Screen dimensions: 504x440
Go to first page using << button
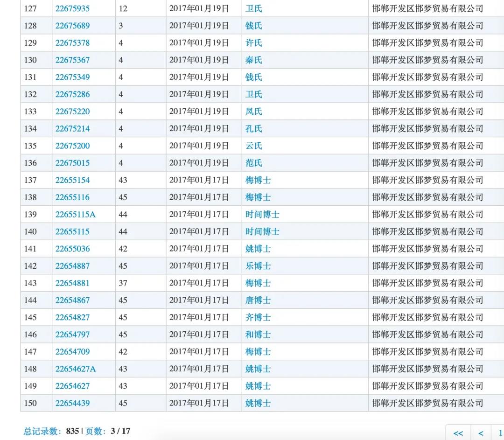tap(458, 433)
